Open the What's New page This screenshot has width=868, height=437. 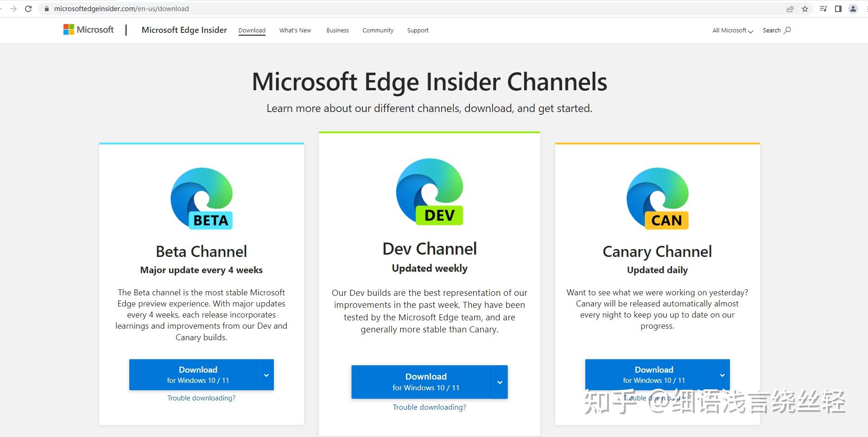point(295,30)
